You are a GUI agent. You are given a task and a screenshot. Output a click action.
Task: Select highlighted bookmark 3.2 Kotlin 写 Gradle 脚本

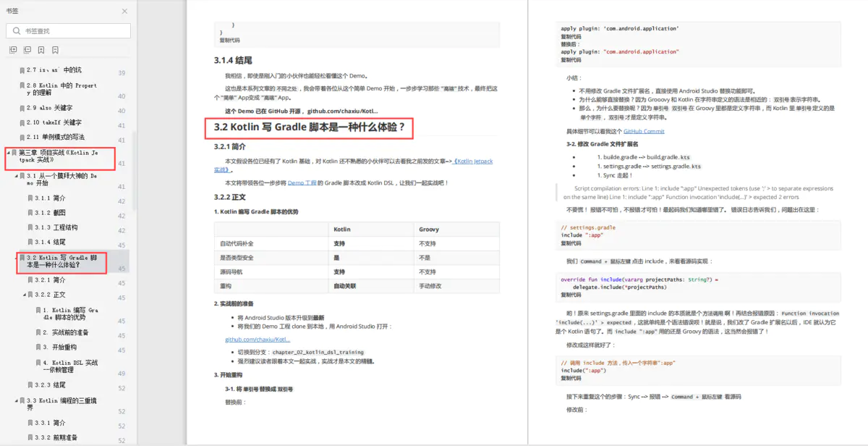tap(58, 263)
